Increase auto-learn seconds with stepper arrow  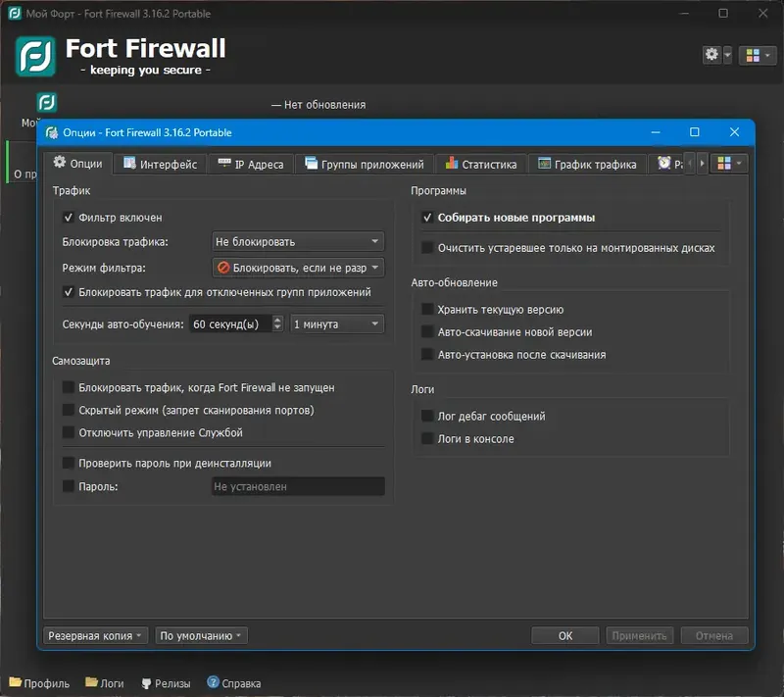pos(277,320)
